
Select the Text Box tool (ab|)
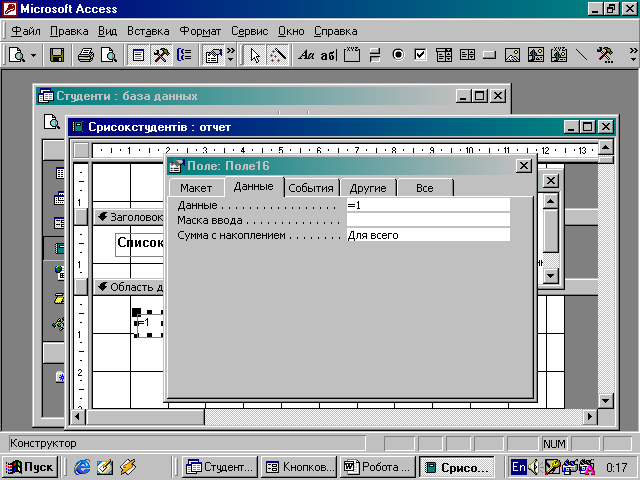tap(329, 55)
